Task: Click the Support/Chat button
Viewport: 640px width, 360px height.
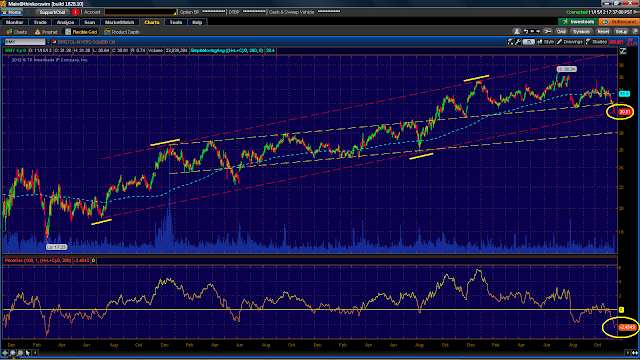Action: click(52, 12)
